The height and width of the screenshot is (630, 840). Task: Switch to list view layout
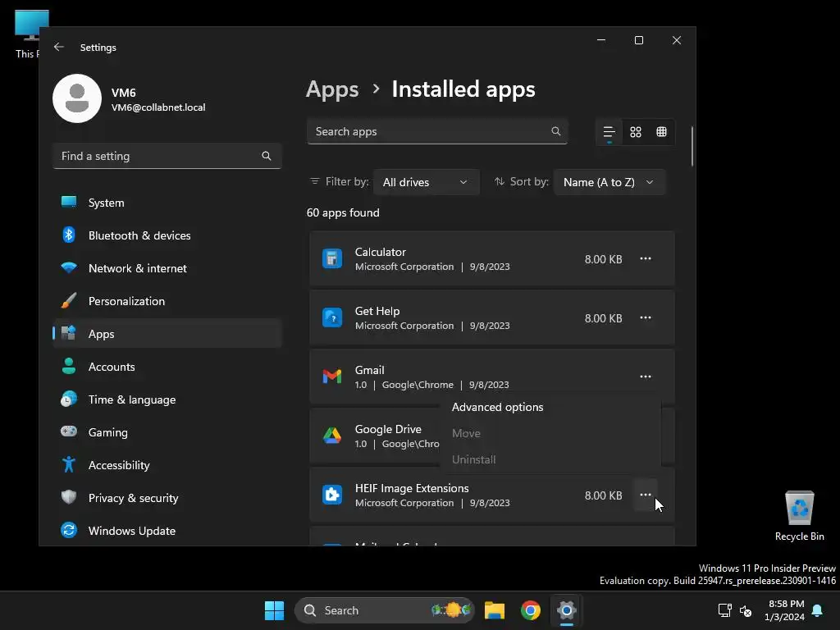[x=609, y=132]
